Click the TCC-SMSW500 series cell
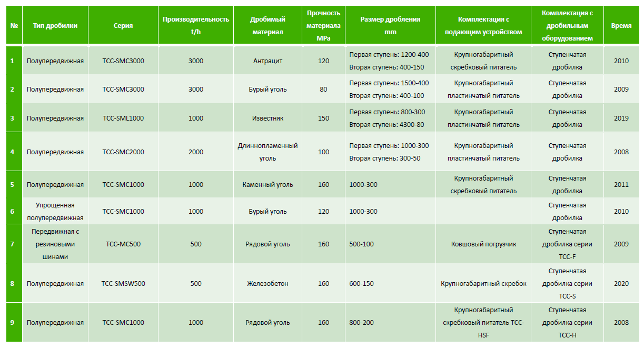Viewport: 644px width, 348px height. click(x=123, y=284)
